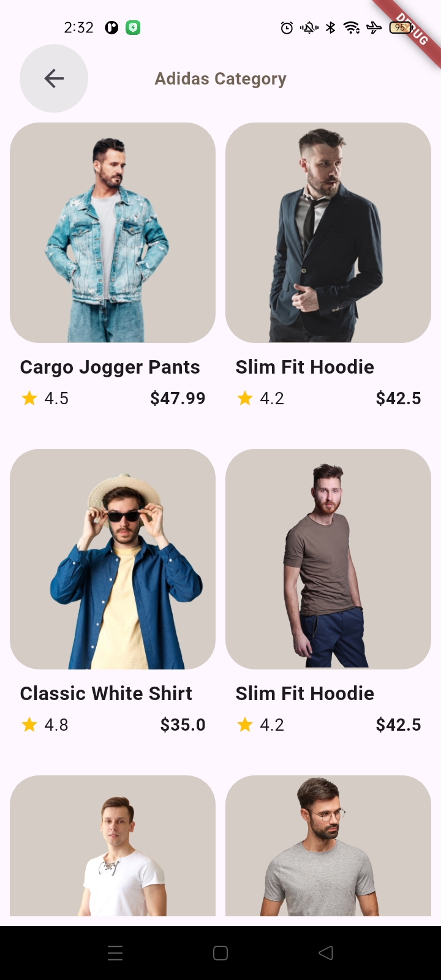Open gray t-shirt glasses man image
The height and width of the screenshot is (980, 441).
[328, 846]
